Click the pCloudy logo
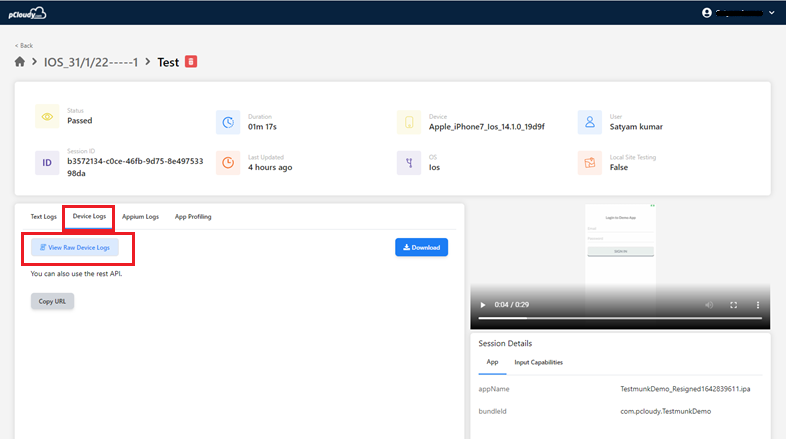The image size is (786, 439). [26, 12]
